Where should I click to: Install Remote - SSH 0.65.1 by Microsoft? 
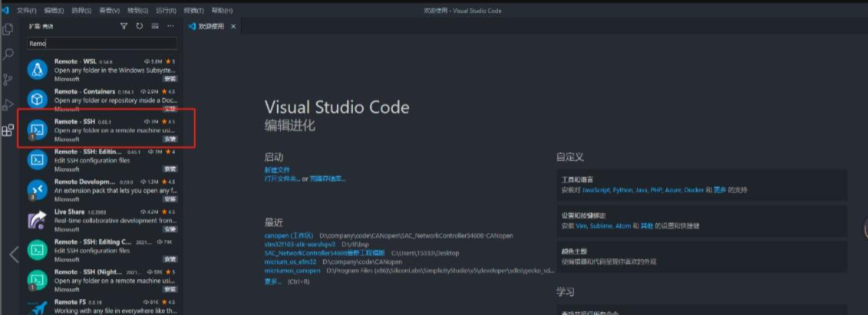170,139
